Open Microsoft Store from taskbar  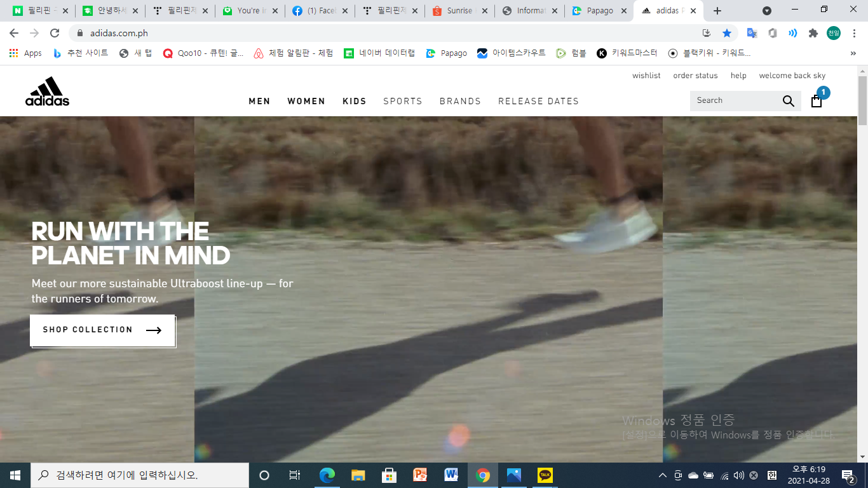coord(390,475)
